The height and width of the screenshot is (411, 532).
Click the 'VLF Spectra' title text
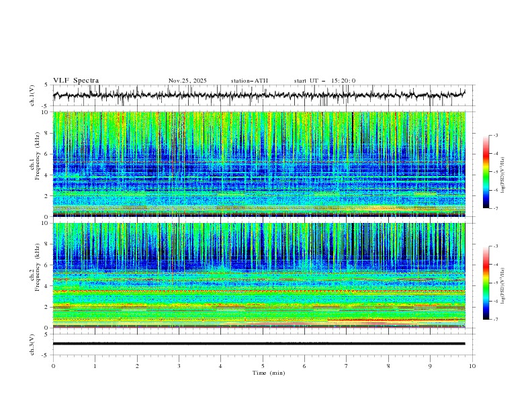click(x=76, y=81)
